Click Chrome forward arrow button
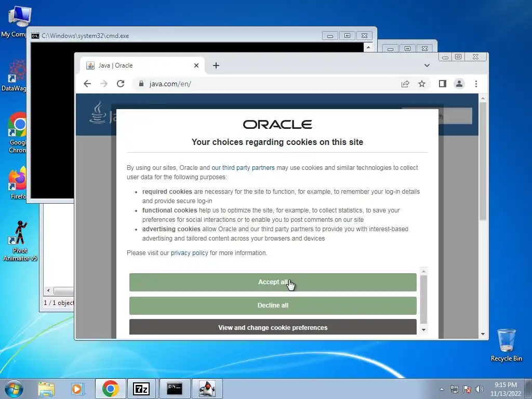The width and height of the screenshot is (532, 399). pos(104,84)
